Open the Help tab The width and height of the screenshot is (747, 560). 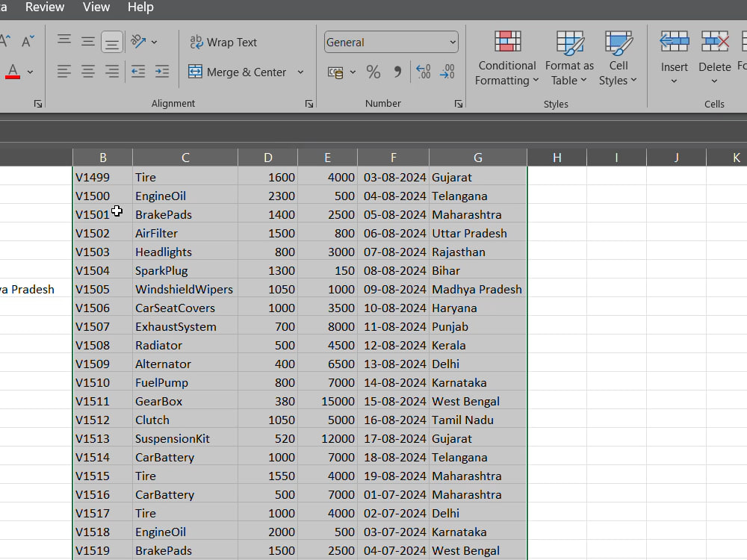(140, 7)
